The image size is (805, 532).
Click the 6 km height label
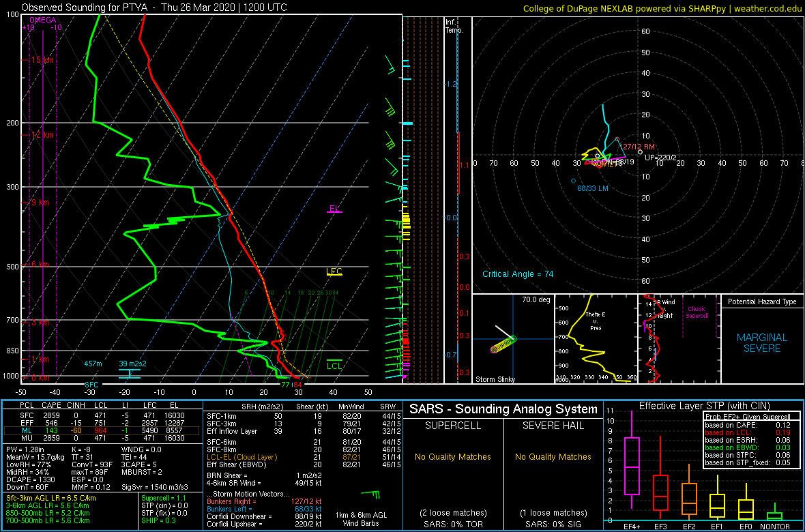tap(40, 265)
